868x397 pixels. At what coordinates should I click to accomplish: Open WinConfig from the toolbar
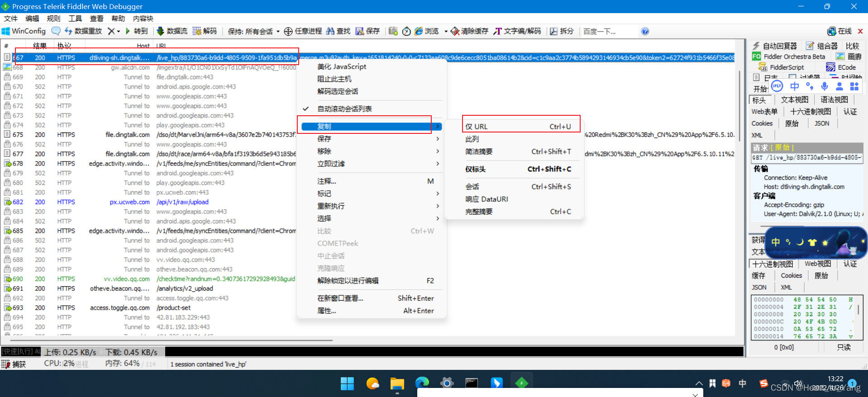click(24, 31)
